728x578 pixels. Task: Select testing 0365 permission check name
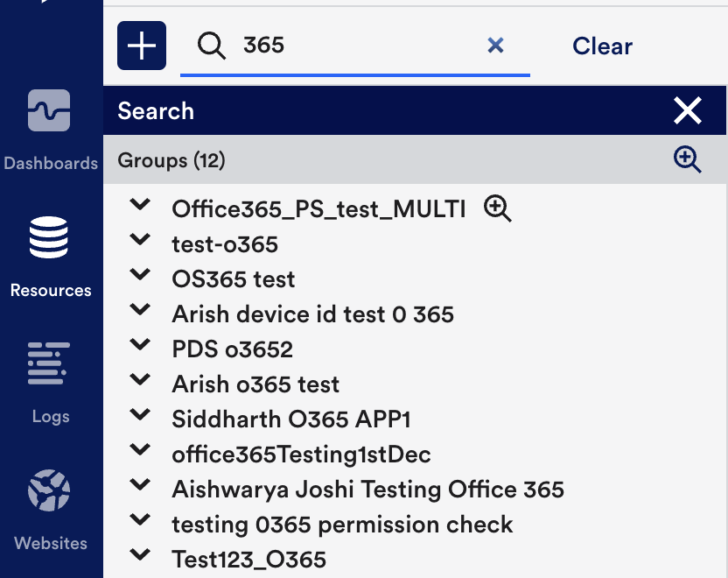tap(342, 525)
